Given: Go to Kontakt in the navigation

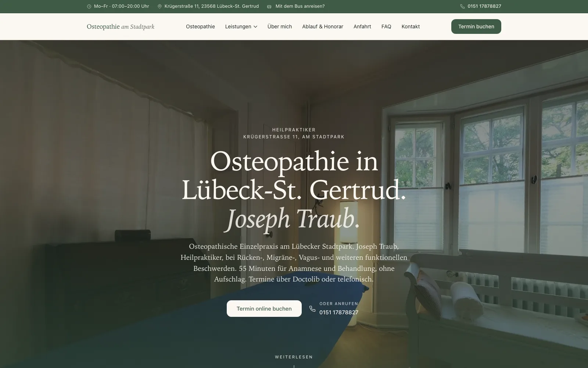Looking at the screenshot, I should tap(410, 26).
